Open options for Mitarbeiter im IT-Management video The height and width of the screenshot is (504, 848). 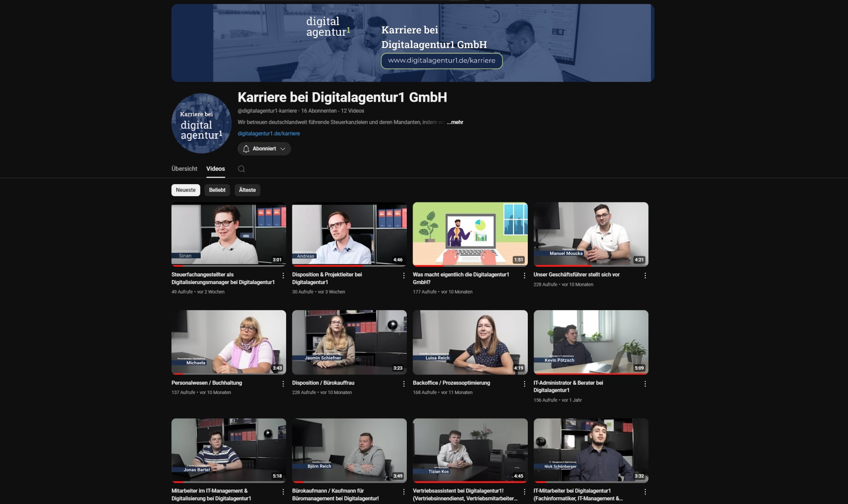[x=283, y=492]
